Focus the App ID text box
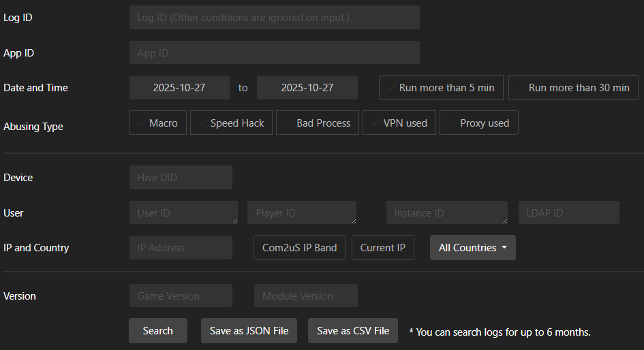Viewport: 644px width, 350px height. [x=274, y=52]
